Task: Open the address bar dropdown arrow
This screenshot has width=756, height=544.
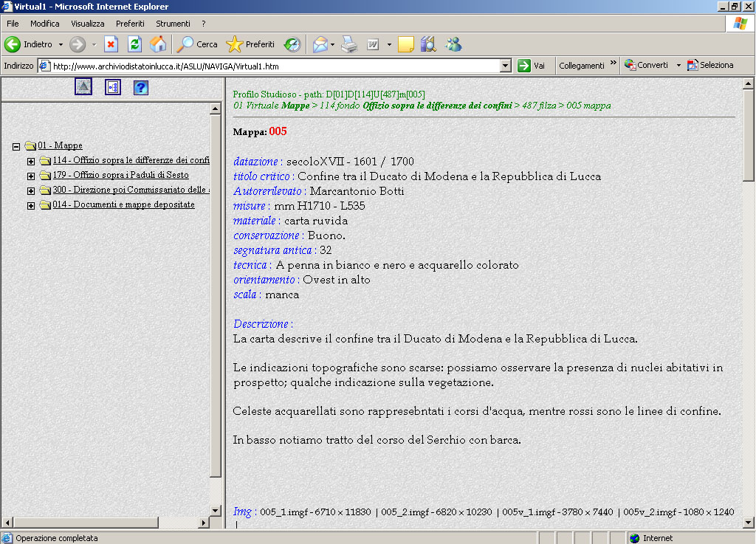Action: (x=505, y=66)
